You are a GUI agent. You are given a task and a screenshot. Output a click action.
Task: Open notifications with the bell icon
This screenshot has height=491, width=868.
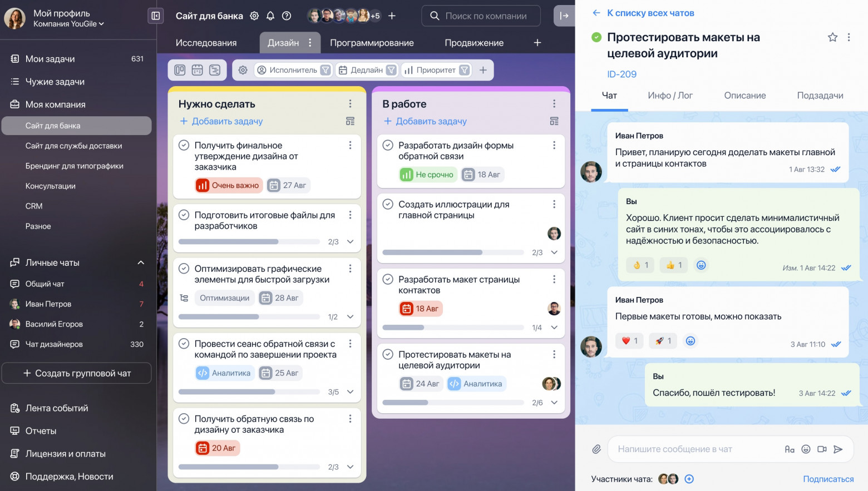(270, 16)
